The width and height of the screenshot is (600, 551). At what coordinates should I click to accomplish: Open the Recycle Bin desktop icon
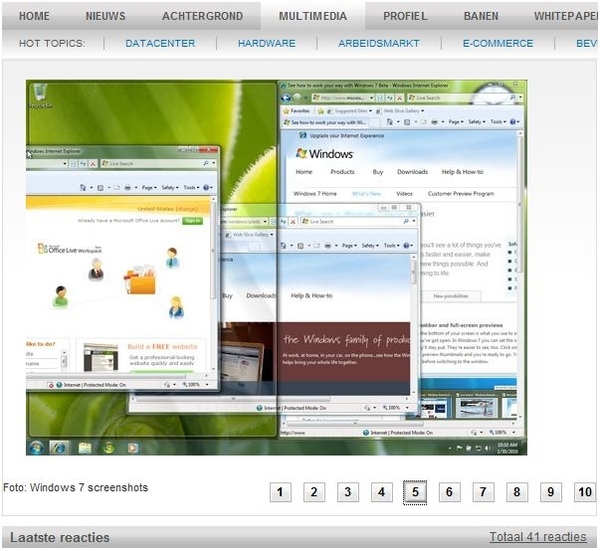(x=40, y=95)
